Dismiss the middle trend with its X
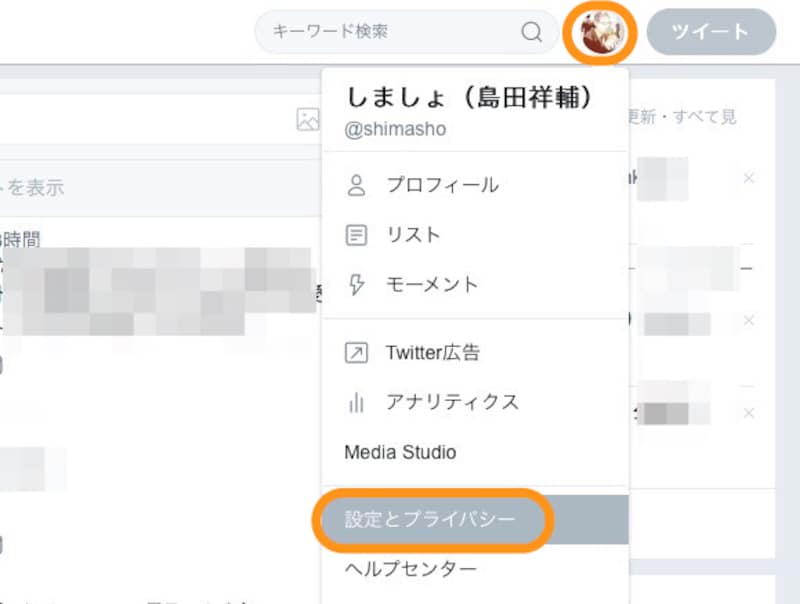The image size is (800, 604). (750, 321)
